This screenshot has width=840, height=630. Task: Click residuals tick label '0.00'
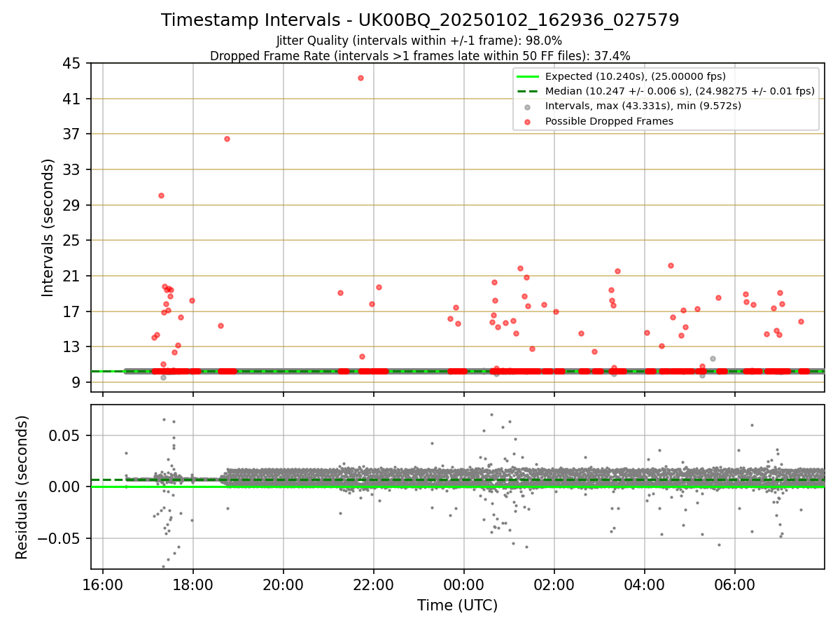65,486
